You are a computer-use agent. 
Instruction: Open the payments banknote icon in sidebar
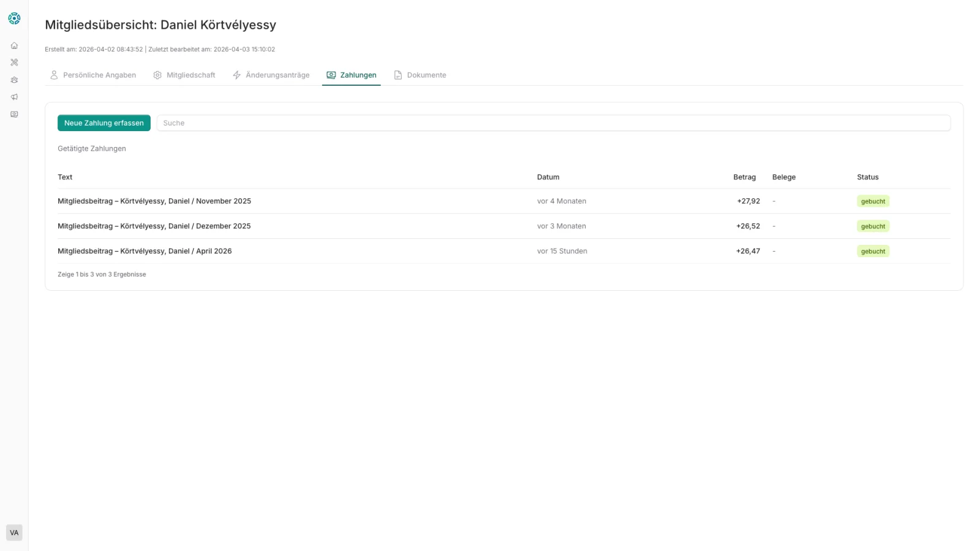coord(14,114)
